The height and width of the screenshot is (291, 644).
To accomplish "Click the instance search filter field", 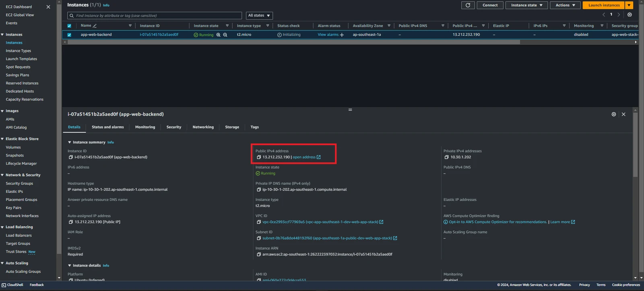I will click(x=155, y=16).
